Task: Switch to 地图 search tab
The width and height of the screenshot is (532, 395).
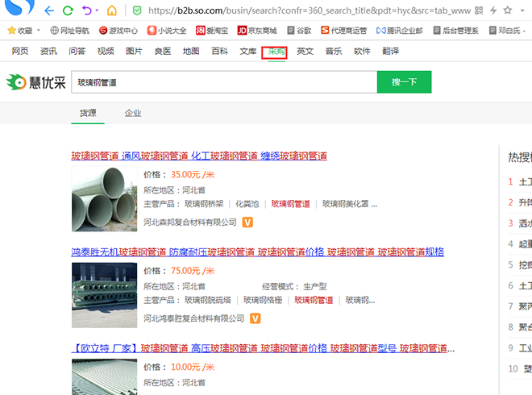Action: (191, 52)
